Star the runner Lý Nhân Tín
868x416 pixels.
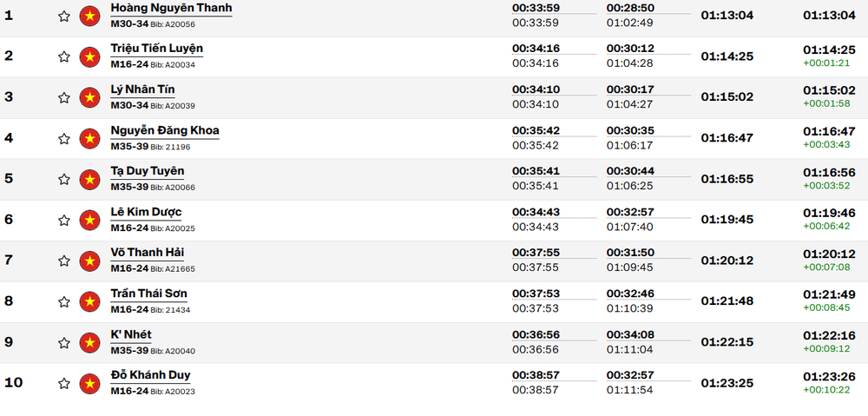(64, 97)
